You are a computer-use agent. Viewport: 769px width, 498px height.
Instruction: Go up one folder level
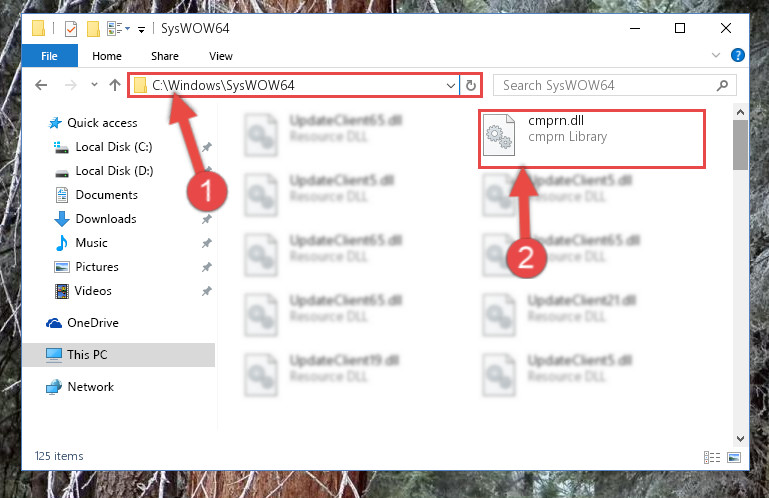click(x=115, y=85)
